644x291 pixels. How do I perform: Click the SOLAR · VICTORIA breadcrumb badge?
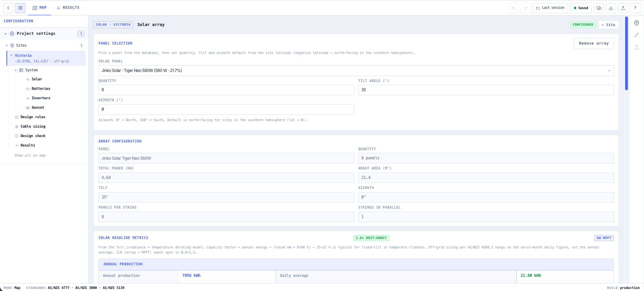tap(113, 25)
